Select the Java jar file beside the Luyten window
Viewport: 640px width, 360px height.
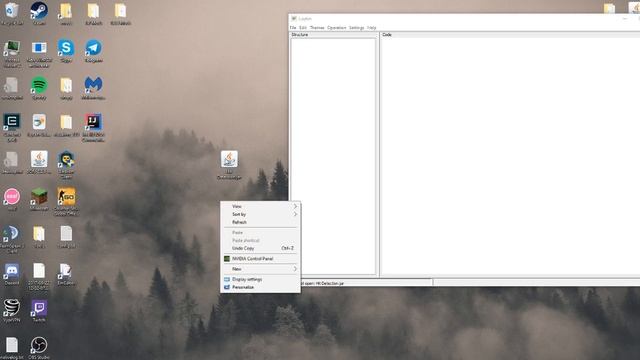[x=229, y=160]
